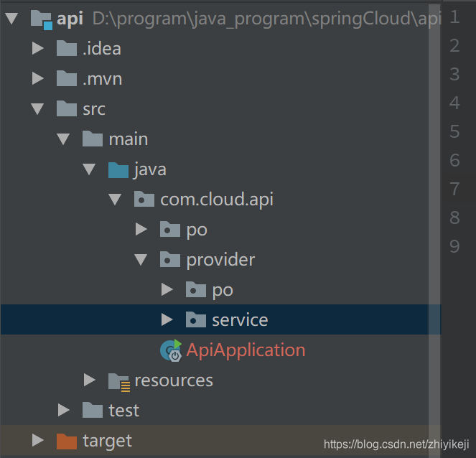
Task: Select the com.cloud.api package name
Action: pyautogui.click(x=217, y=200)
